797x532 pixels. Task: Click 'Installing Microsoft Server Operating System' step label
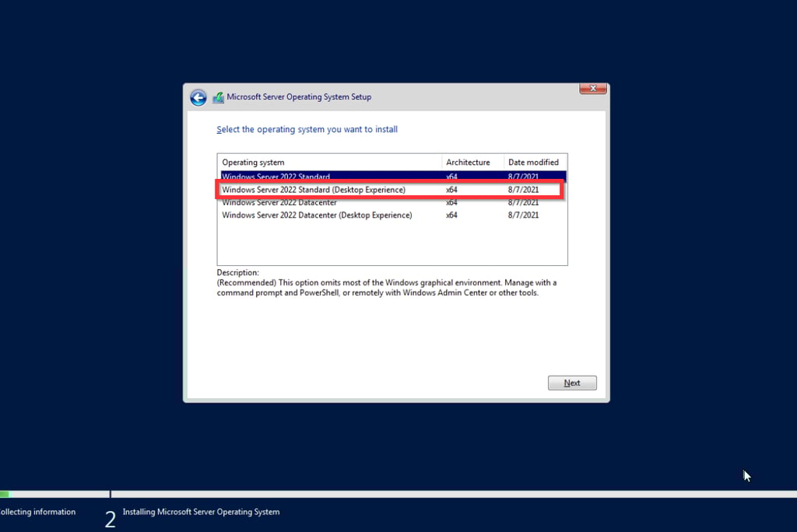click(x=201, y=512)
